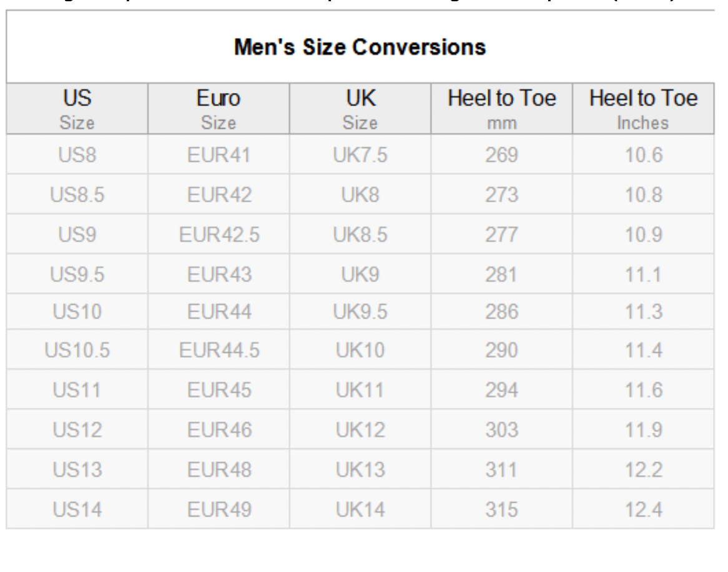The image size is (728, 572).
Task: Click the UK Size column header
Action: pyautogui.click(x=360, y=109)
